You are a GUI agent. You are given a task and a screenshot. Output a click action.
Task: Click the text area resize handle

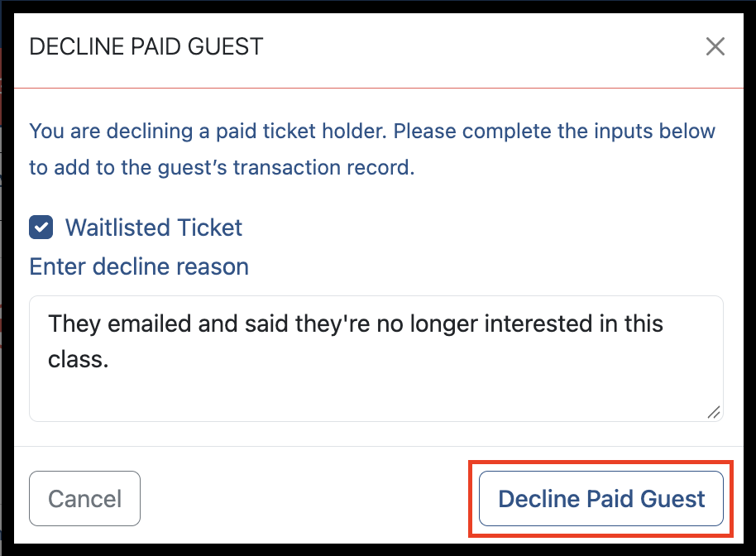pos(714,412)
